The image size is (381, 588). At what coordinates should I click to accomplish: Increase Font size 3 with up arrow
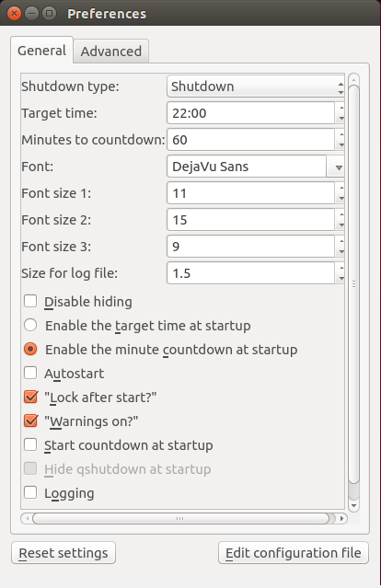(341, 241)
